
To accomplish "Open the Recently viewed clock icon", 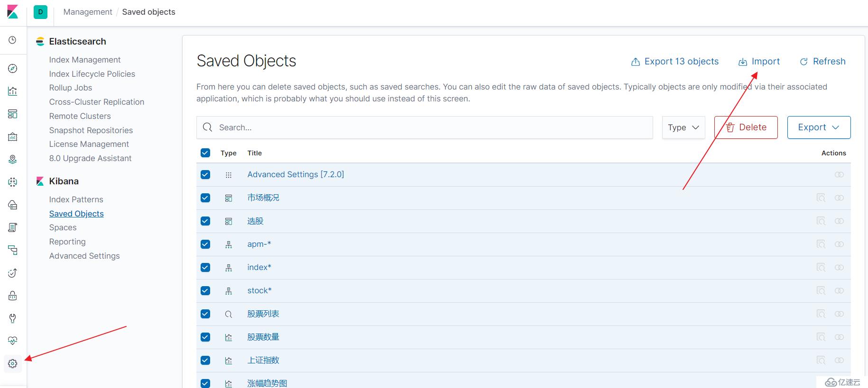I will 13,40.
